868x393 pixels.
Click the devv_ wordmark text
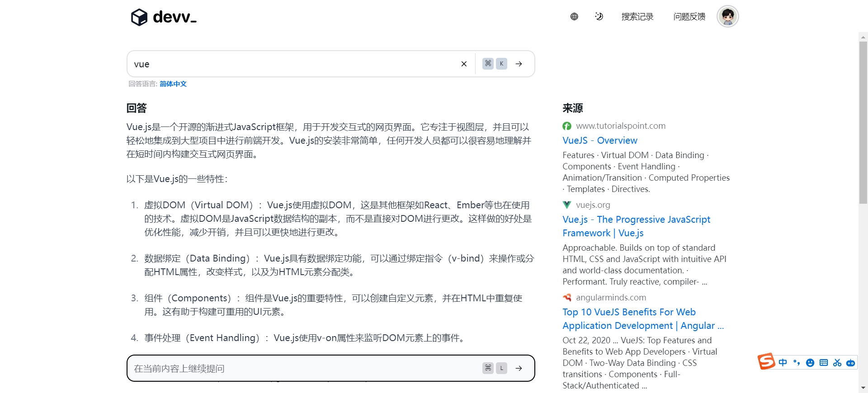pos(175,17)
